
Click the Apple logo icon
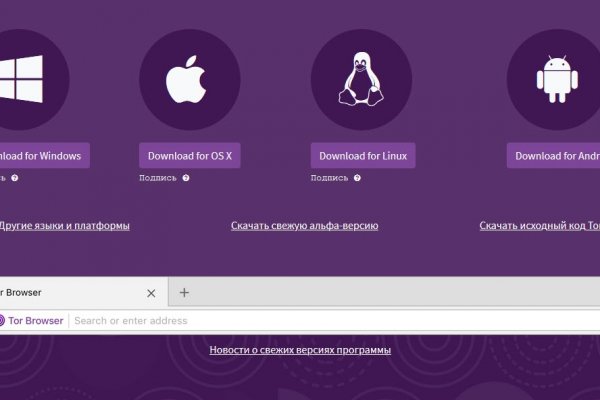click(x=189, y=79)
